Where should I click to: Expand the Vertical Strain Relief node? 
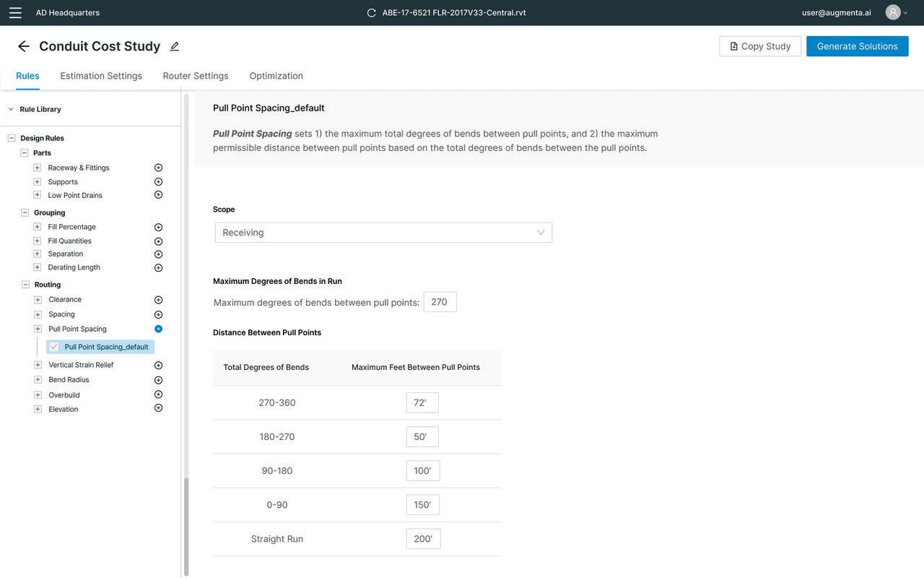38,365
